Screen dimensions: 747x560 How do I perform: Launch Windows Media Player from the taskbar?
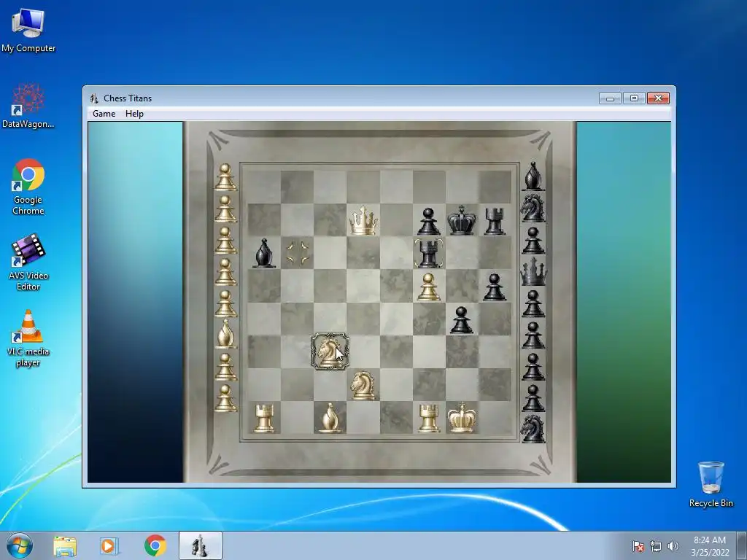point(109,546)
